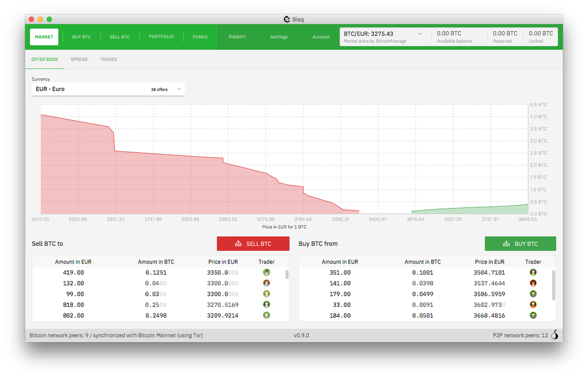Open the Account section
The width and height of the screenshot is (588, 378).
pyautogui.click(x=321, y=37)
